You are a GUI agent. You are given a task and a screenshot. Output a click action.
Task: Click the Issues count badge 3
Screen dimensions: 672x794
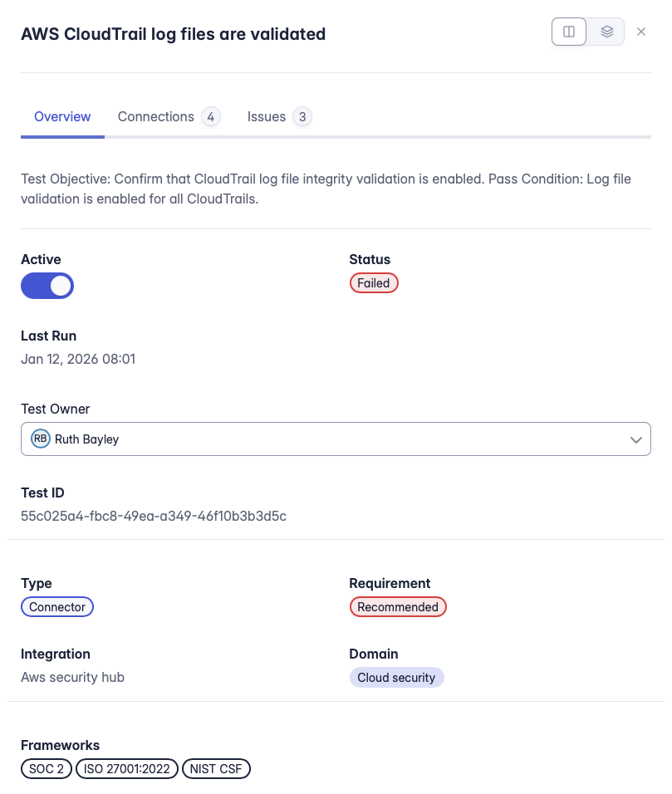302,117
